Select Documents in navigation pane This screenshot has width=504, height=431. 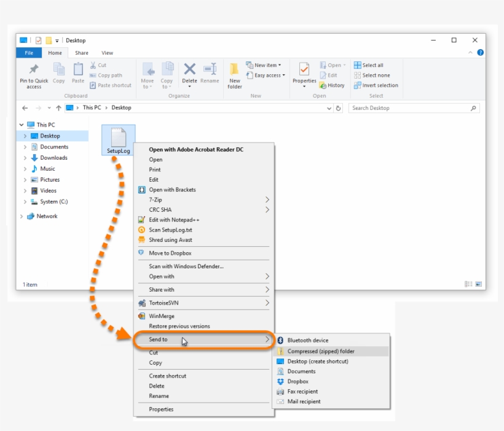click(54, 147)
